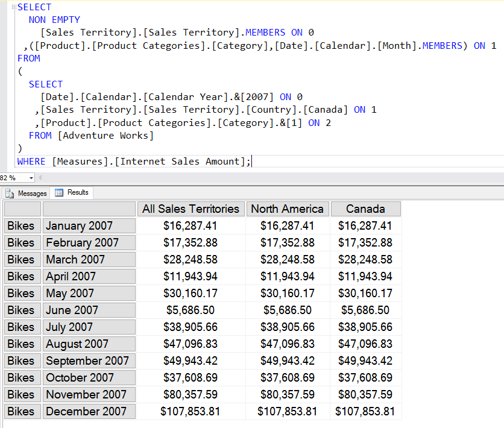
Task: Click the June 2007 value $5,686.50
Action: pyautogui.click(x=191, y=310)
